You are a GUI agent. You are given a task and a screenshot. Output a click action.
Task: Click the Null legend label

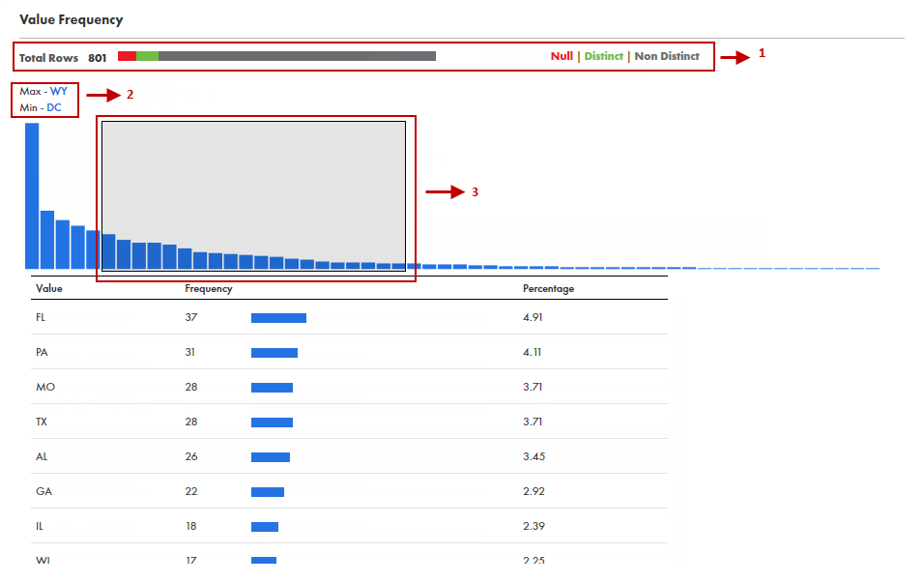point(562,56)
